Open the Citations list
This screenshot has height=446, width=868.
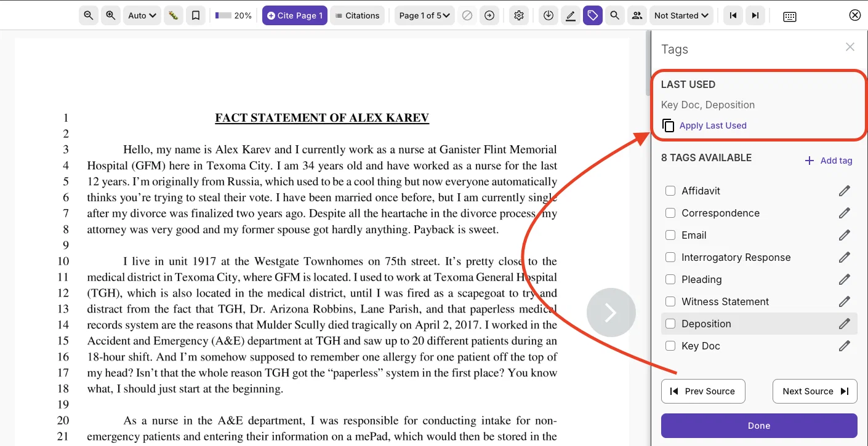coord(357,15)
